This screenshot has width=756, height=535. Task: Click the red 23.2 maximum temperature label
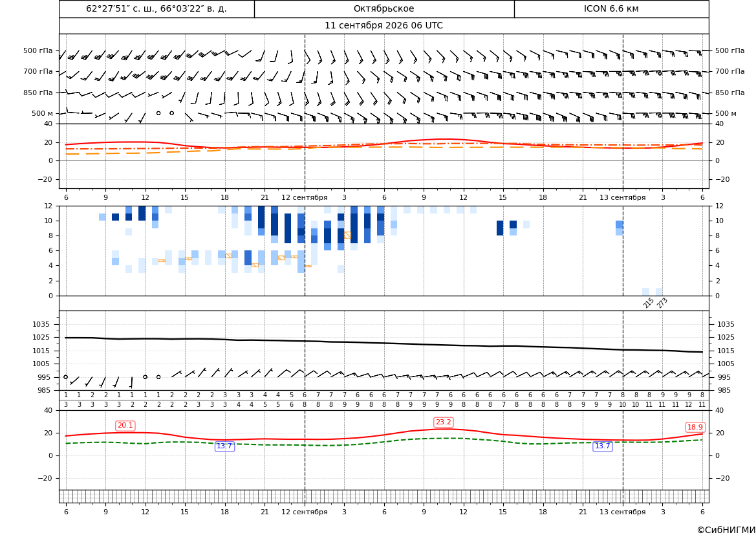pyautogui.click(x=443, y=422)
